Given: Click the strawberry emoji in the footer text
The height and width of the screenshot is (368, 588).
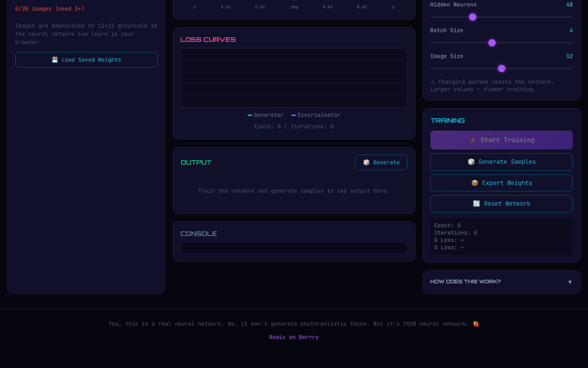Looking at the screenshot, I should (475, 323).
